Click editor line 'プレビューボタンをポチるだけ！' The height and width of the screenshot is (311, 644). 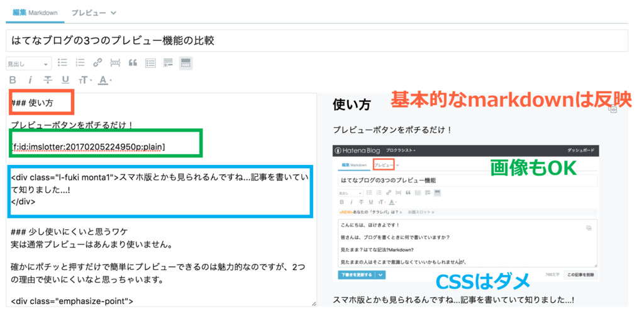[72, 125]
